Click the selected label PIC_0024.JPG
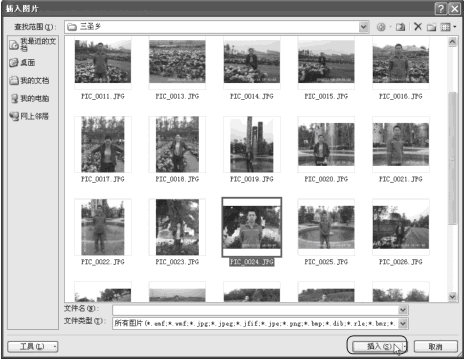 [252, 262]
